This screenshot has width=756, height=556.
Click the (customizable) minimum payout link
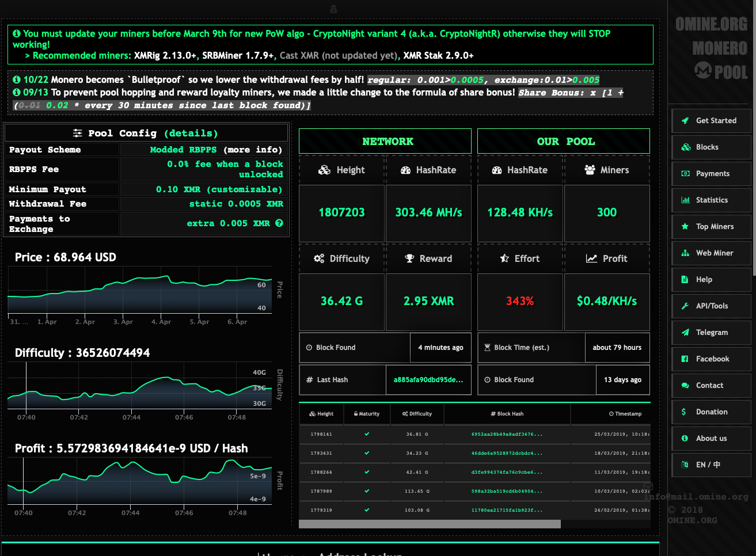[x=245, y=189]
